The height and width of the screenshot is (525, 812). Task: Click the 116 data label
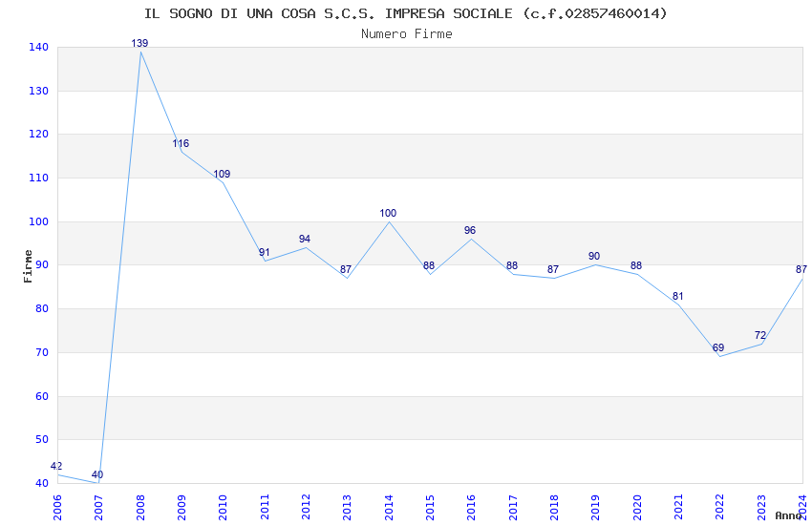click(x=181, y=143)
